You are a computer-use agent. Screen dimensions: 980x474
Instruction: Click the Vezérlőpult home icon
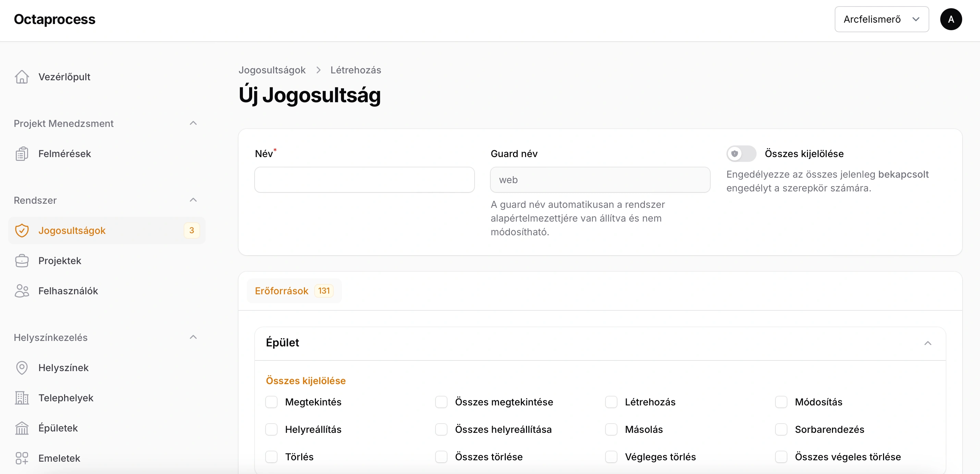pos(22,77)
